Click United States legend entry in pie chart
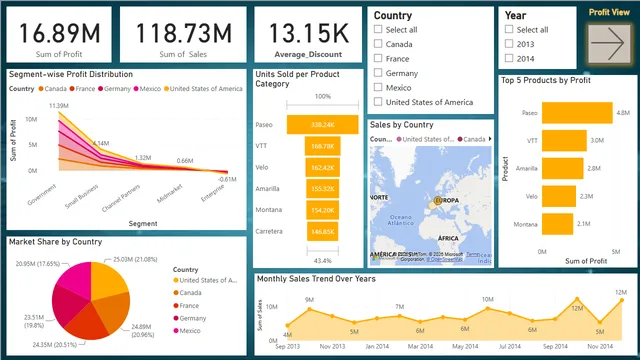The image size is (640, 360). 205,280
